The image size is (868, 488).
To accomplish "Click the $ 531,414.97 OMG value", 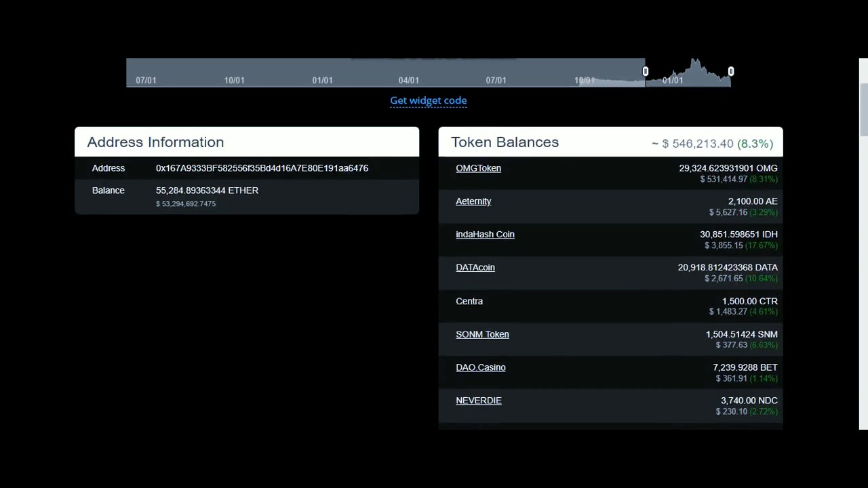I will click(724, 180).
